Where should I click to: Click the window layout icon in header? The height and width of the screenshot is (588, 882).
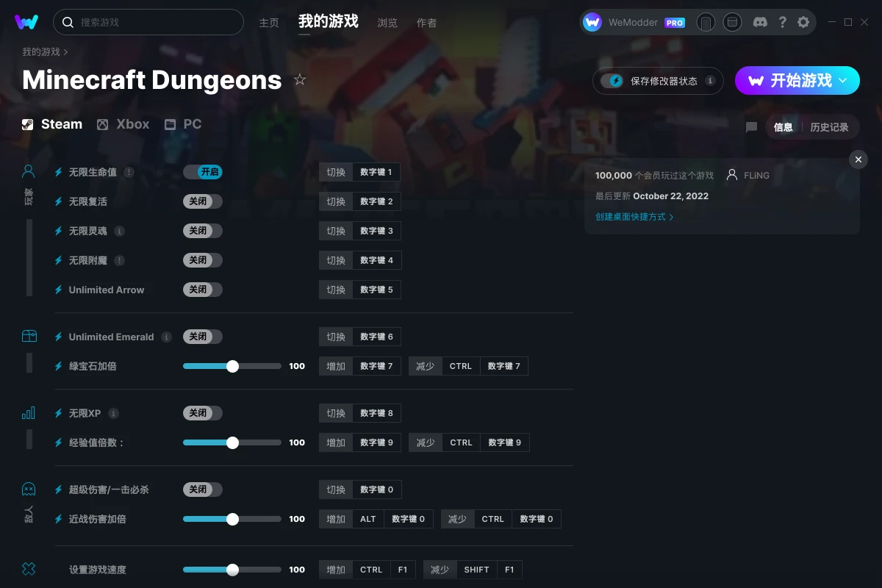(x=732, y=22)
